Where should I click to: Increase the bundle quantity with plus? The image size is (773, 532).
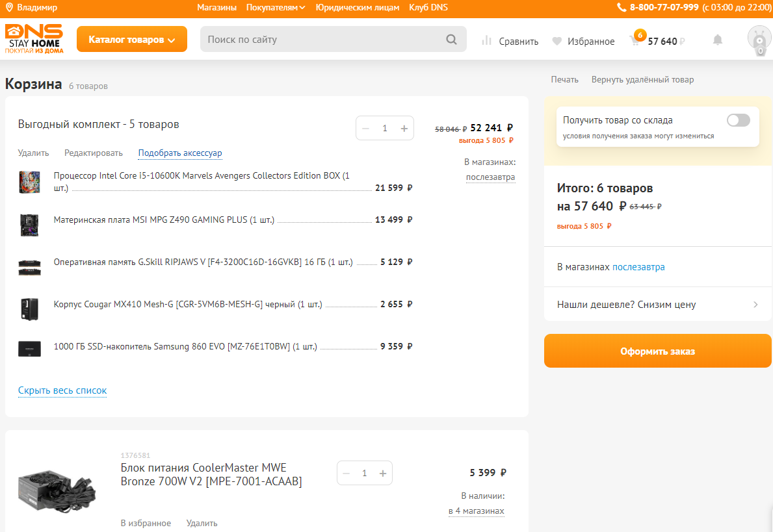[404, 129]
